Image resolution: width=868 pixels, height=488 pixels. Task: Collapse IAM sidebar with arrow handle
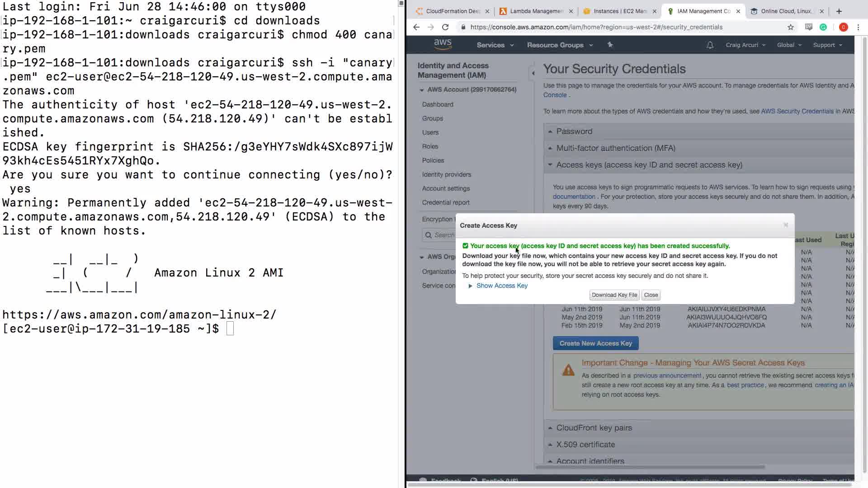533,73
